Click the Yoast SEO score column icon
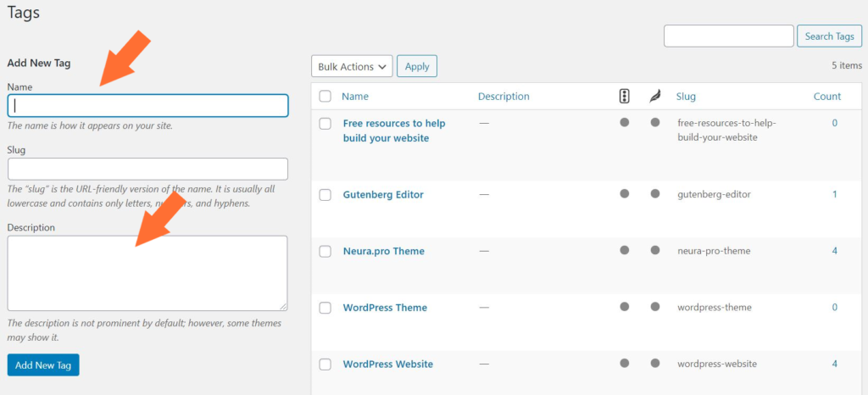 [x=625, y=97]
